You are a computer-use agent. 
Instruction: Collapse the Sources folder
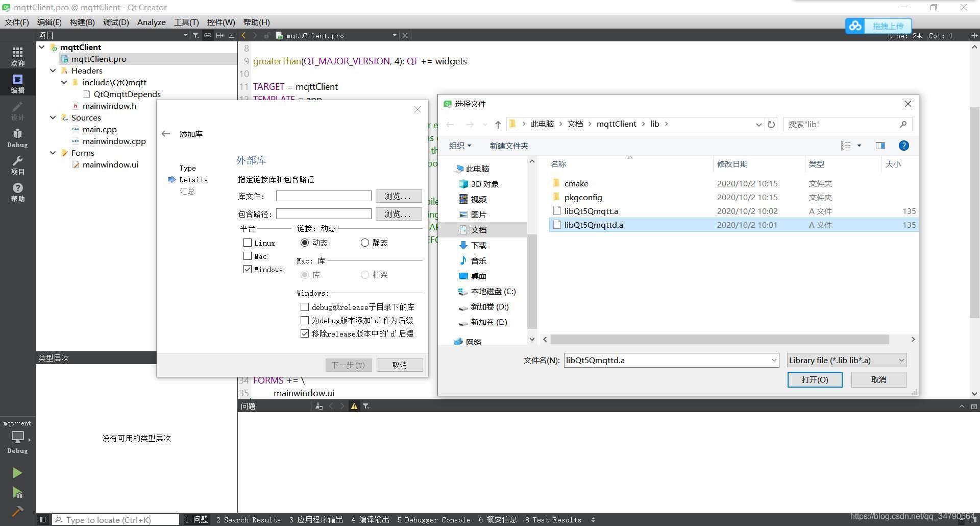click(x=53, y=117)
